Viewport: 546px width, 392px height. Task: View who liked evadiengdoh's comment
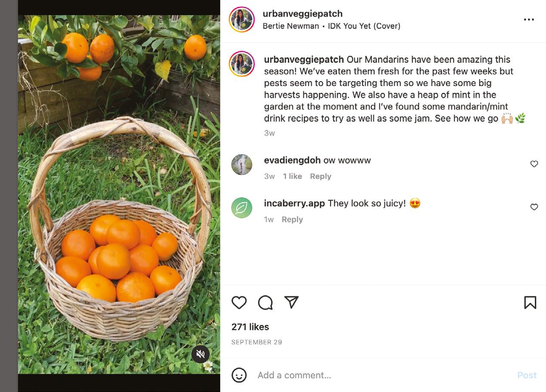click(292, 176)
